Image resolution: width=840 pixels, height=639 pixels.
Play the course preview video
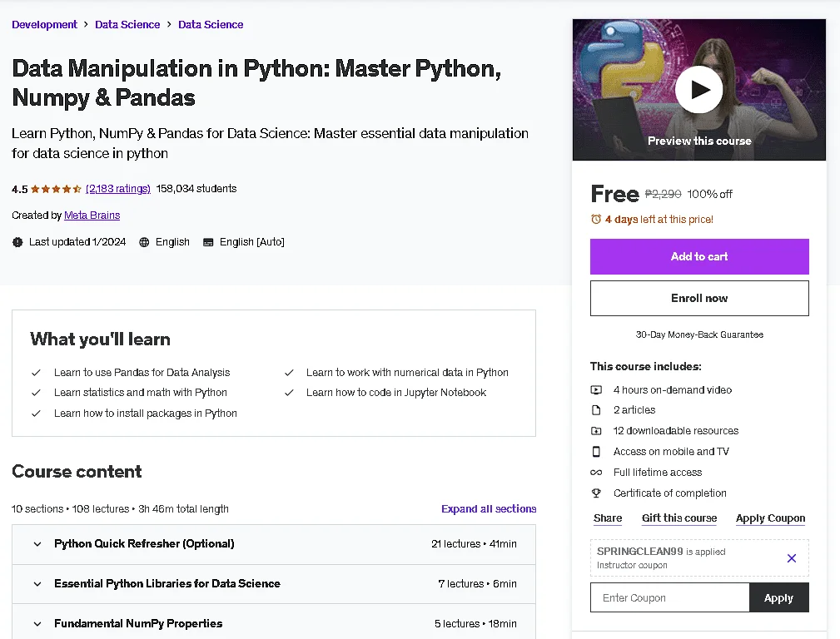click(x=698, y=90)
